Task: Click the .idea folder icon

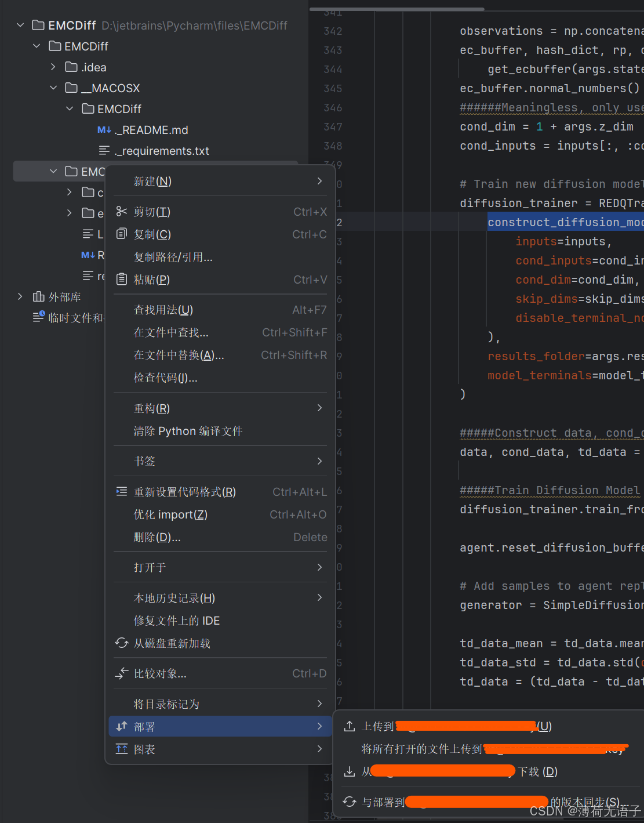Action: click(x=71, y=67)
